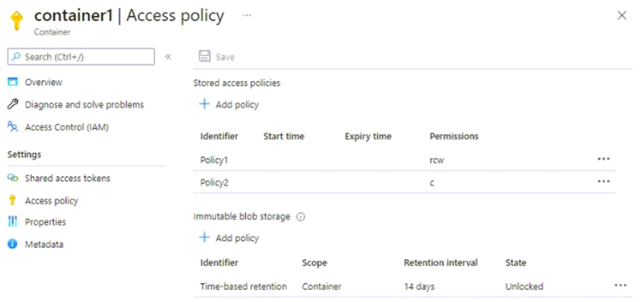Open the ellipsis menu beside page title

click(247, 15)
